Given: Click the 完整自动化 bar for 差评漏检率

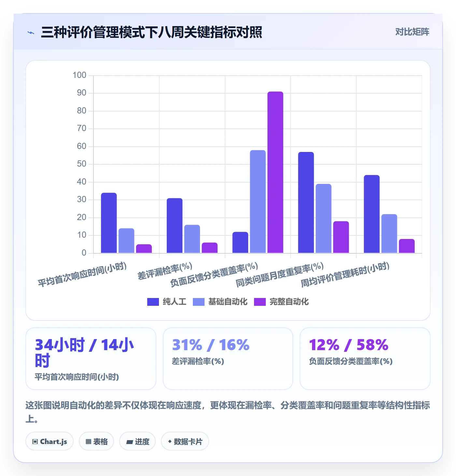Looking at the screenshot, I should pyautogui.click(x=210, y=248).
